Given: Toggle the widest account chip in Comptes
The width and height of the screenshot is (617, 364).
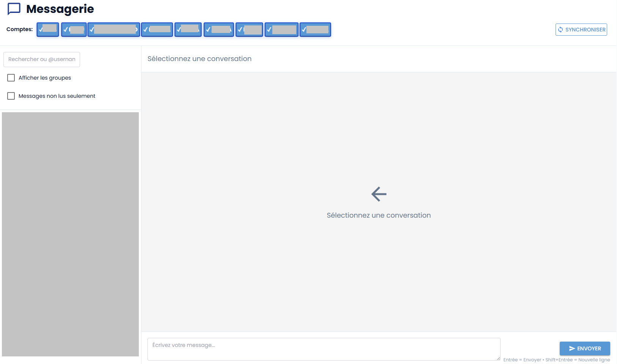Looking at the screenshot, I should (x=114, y=30).
